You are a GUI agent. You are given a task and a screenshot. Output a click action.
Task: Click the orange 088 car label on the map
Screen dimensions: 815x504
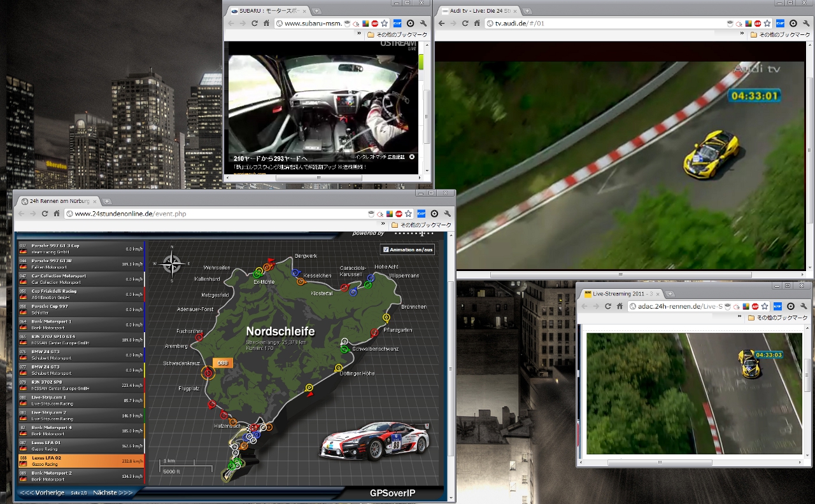click(x=223, y=363)
